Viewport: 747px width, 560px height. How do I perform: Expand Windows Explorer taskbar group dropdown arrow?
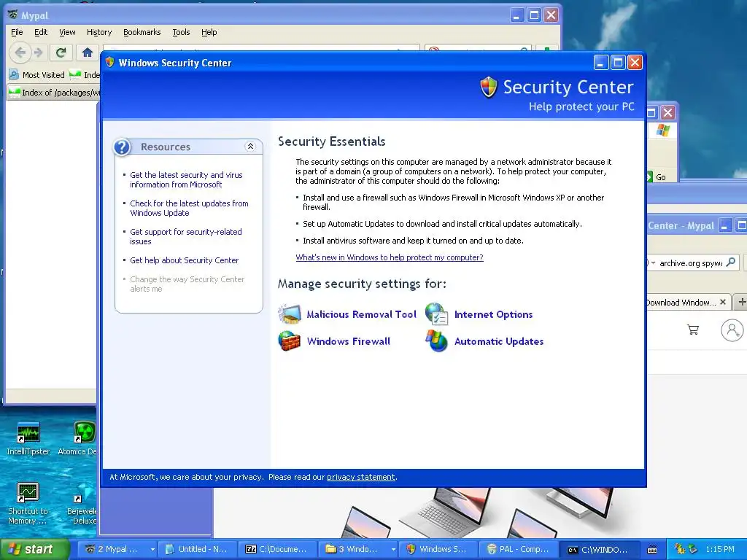coord(393,549)
